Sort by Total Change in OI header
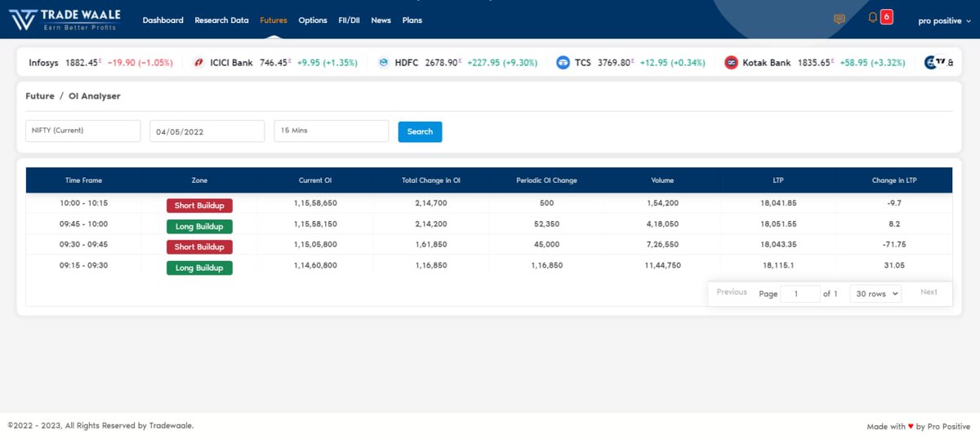Screen dimensions: 980x439 [431, 180]
